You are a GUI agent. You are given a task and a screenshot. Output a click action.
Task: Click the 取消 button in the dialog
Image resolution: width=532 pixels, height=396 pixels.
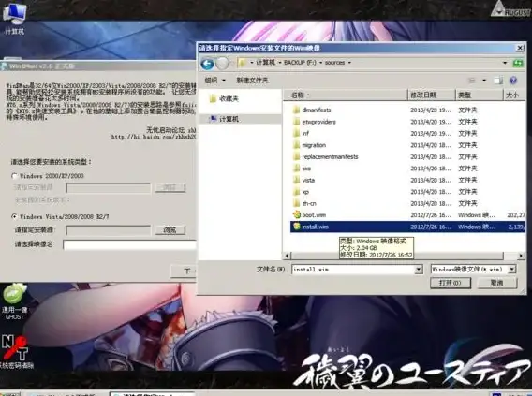497,283
